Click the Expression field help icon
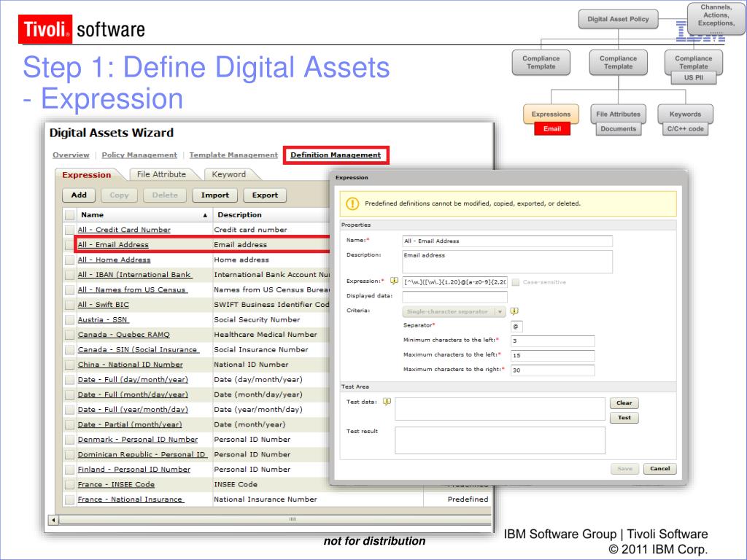The image size is (747, 560). click(394, 281)
